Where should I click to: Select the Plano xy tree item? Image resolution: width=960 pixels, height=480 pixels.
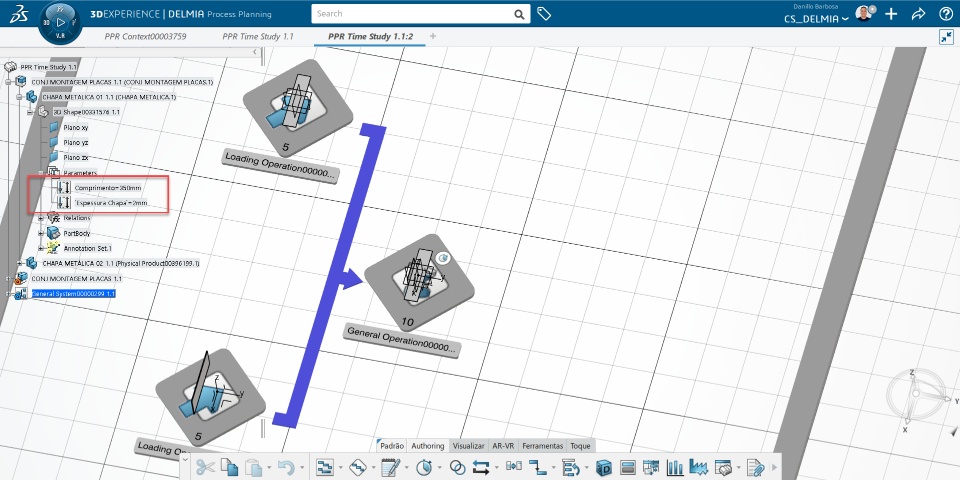[x=75, y=127]
